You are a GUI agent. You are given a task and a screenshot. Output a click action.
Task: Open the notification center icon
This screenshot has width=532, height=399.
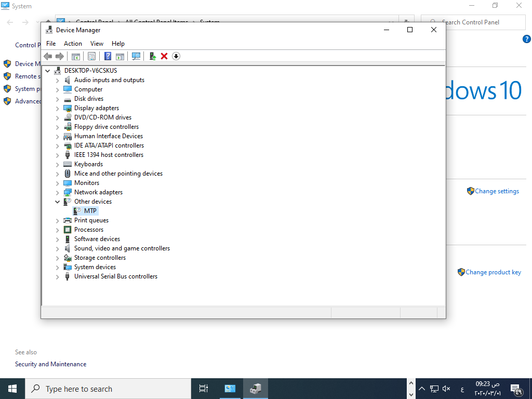click(x=516, y=389)
